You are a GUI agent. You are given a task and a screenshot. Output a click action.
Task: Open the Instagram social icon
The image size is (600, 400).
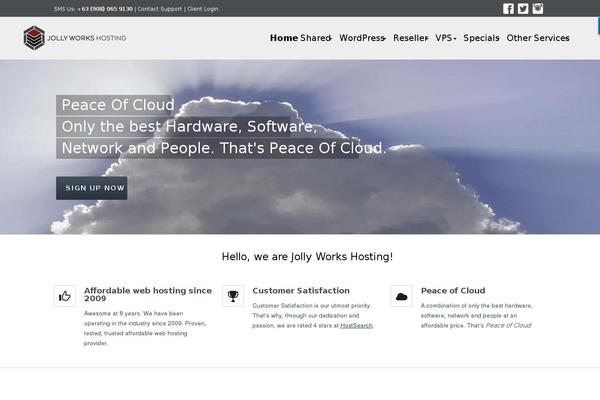pos(538,8)
